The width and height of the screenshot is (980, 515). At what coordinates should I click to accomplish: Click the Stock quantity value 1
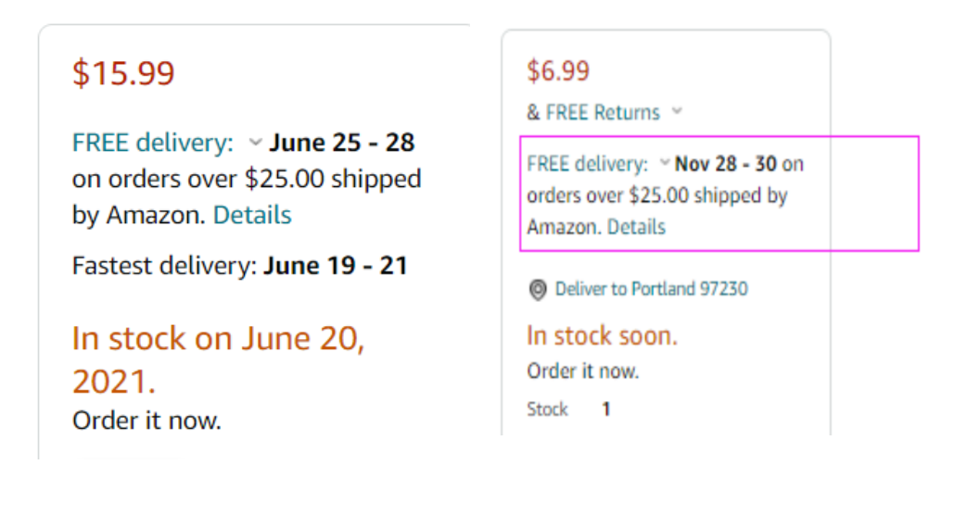click(605, 408)
